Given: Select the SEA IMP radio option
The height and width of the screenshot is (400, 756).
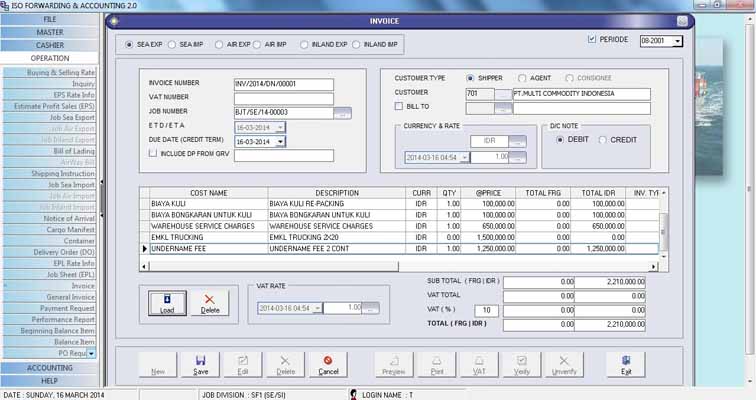Looking at the screenshot, I should (171, 45).
